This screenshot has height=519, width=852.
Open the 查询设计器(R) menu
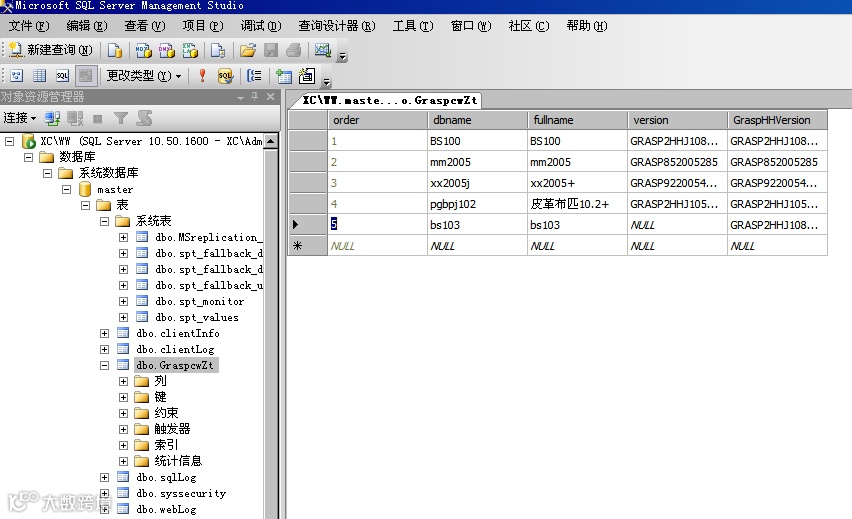[337, 26]
